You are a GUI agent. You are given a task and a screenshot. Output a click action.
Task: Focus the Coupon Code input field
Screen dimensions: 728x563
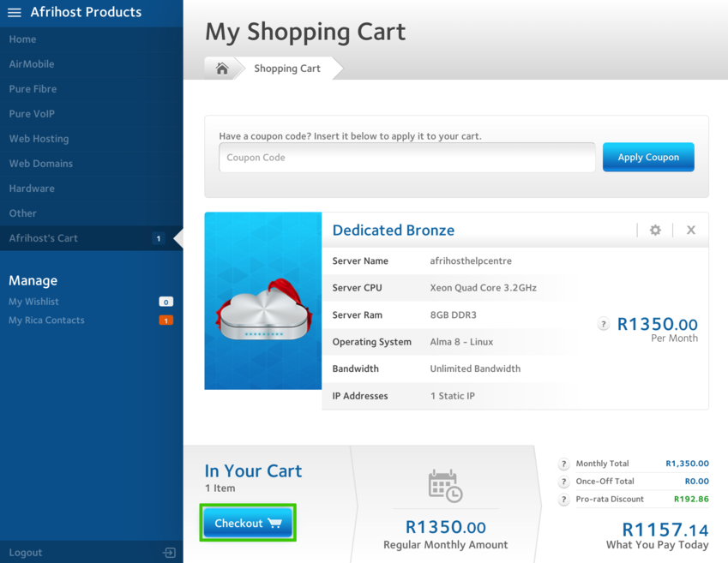[x=406, y=158]
